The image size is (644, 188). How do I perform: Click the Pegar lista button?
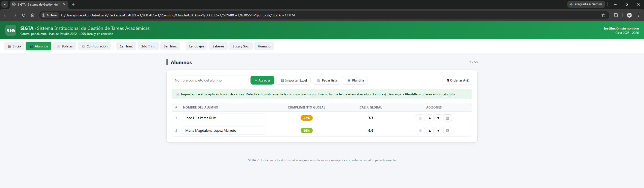pos(327,80)
